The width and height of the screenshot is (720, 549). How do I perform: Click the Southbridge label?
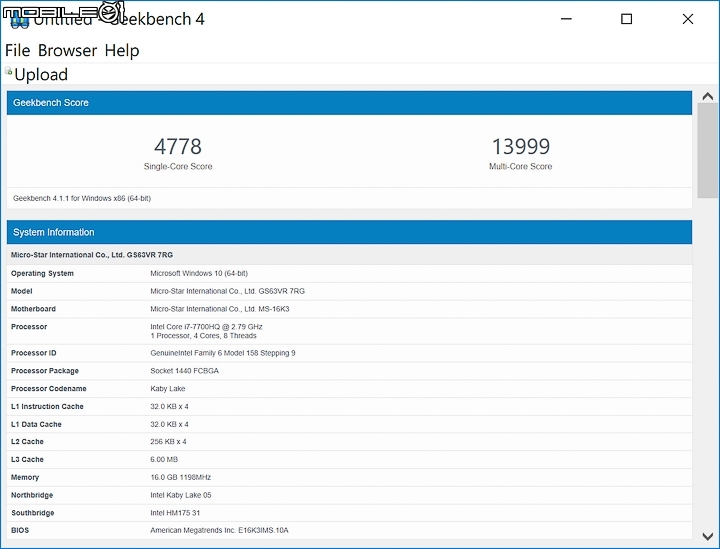point(33,513)
